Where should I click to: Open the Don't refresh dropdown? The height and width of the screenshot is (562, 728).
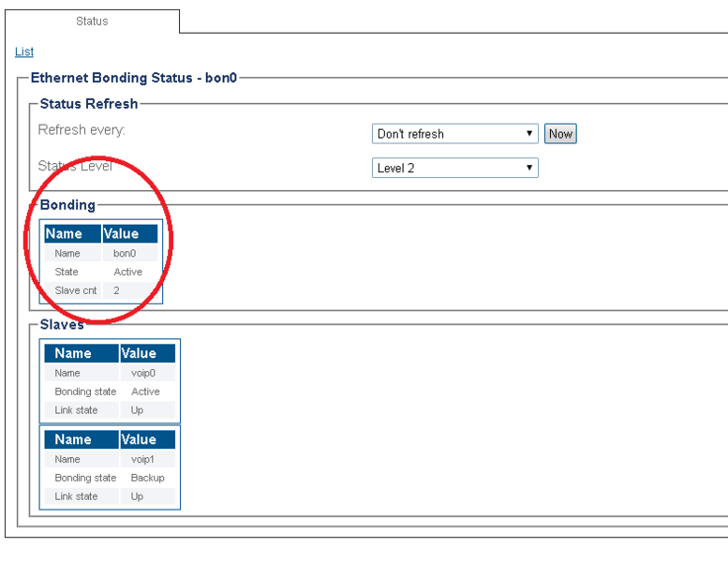pyautogui.click(x=455, y=134)
